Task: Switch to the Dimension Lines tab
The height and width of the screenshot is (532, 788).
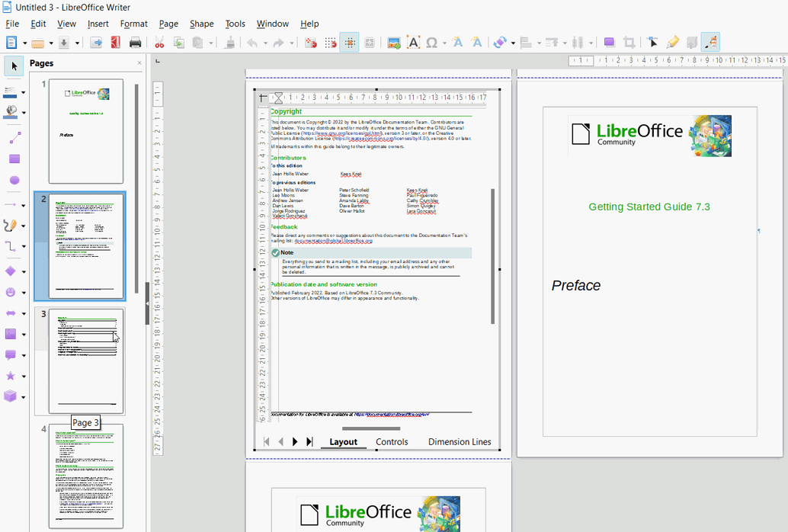Action: pos(460,442)
